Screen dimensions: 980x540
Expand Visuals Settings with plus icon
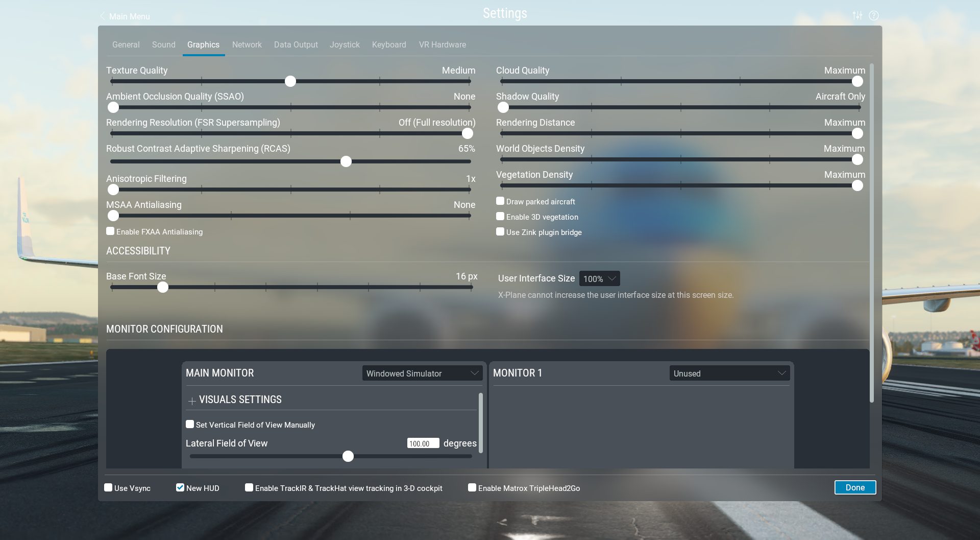pyautogui.click(x=192, y=401)
